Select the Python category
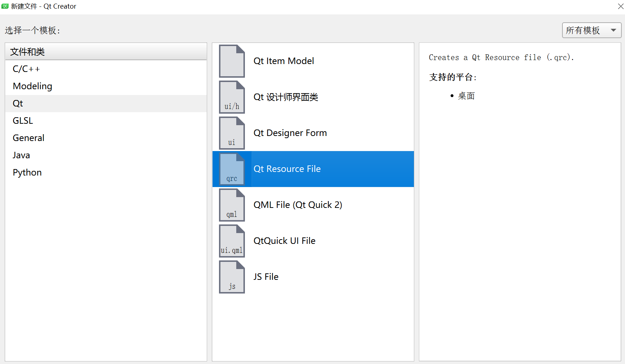625x364 pixels. click(106, 173)
